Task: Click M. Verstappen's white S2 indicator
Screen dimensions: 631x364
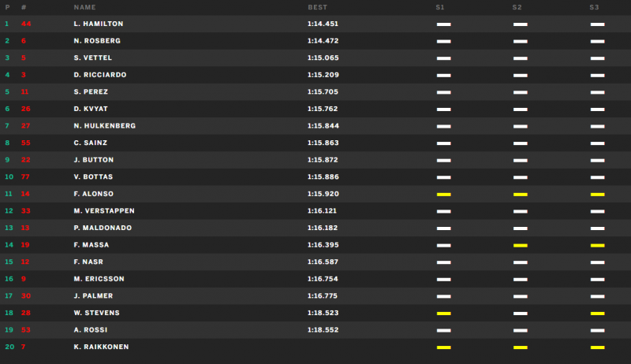Action: (521, 211)
